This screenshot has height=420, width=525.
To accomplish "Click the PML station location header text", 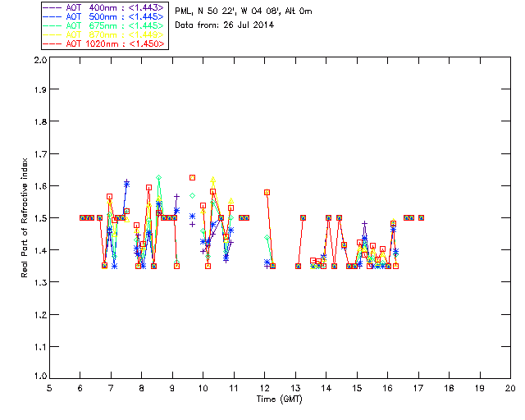I will coord(244,11).
